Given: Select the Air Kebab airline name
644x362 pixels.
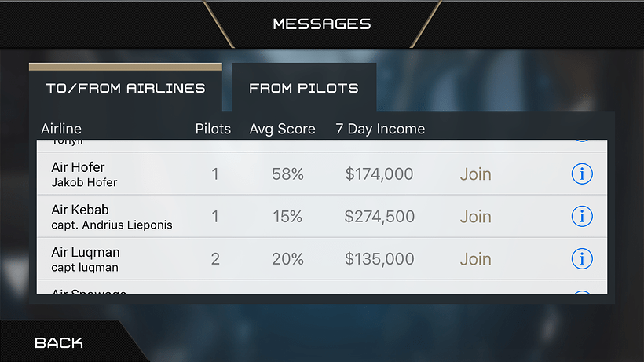Looking at the screenshot, I should pyautogui.click(x=80, y=210).
